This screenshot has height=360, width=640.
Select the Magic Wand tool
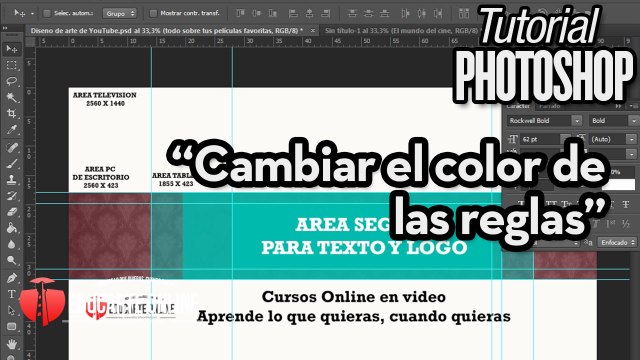coord(11,97)
